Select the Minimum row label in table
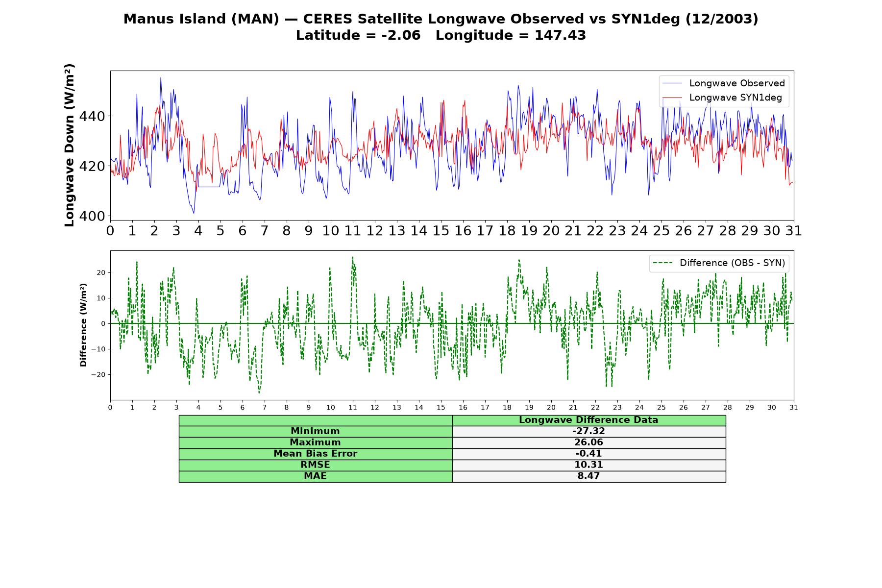Screen dimensions: 882x588 coord(316,431)
